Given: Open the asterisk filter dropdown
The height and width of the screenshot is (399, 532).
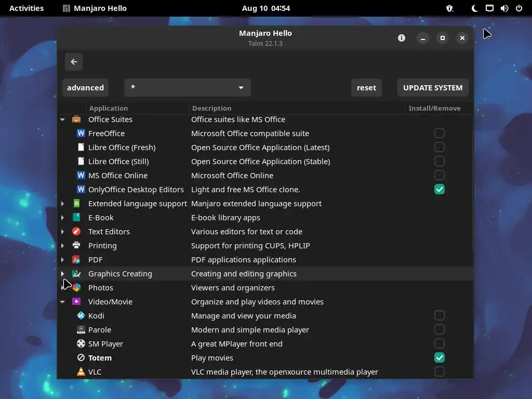Looking at the screenshot, I should [187, 87].
